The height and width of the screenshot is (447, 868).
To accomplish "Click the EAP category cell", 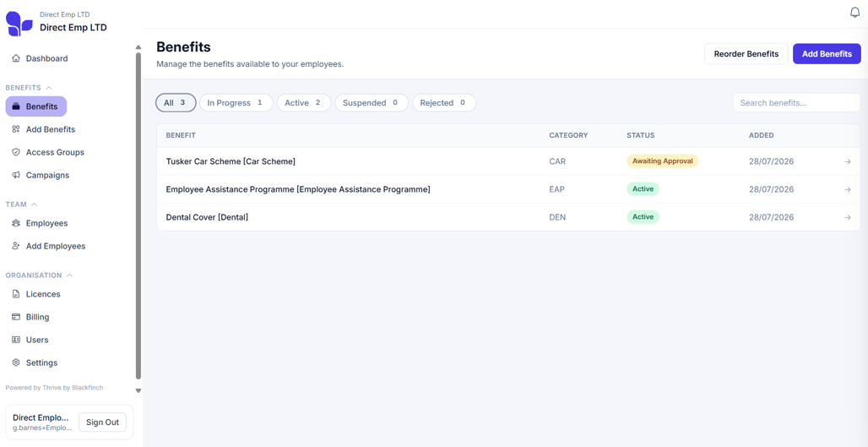I will click(557, 189).
